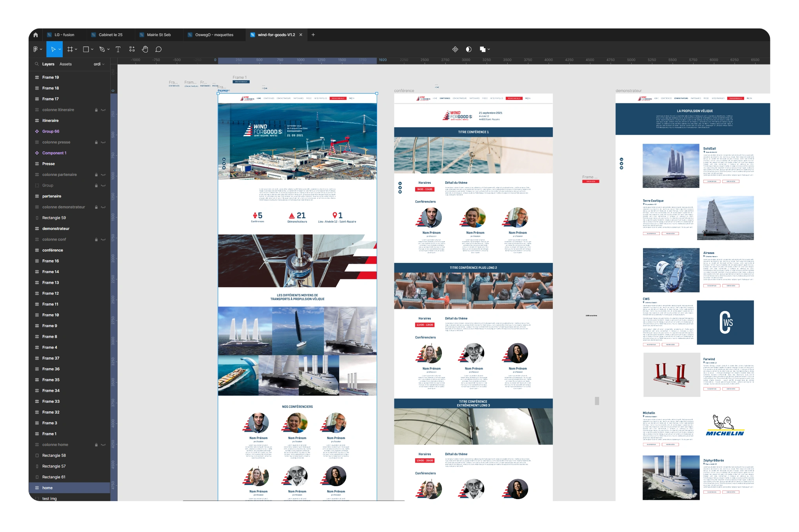799x532 pixels.
Task: Select the Comment tool
Action: coord(158,49)
